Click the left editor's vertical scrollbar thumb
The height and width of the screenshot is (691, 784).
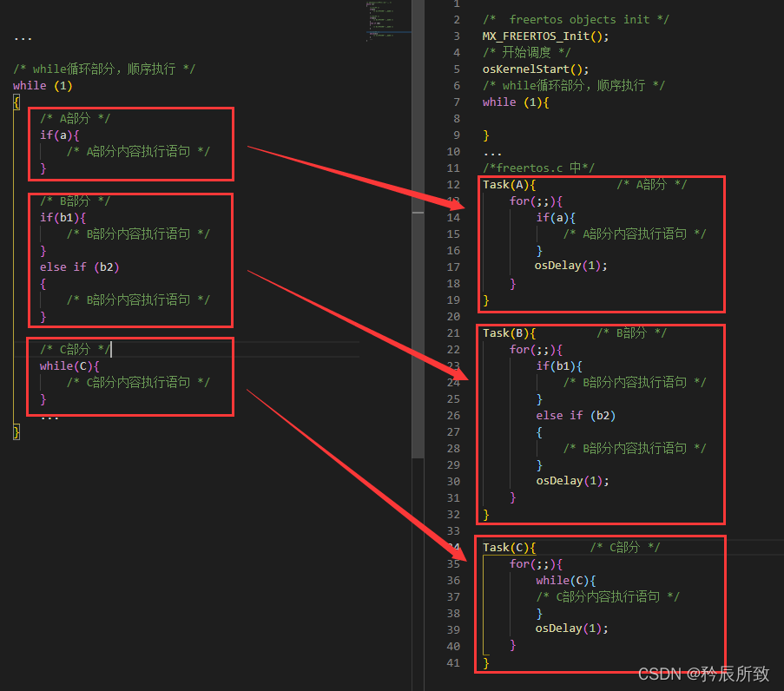[418, 229]
